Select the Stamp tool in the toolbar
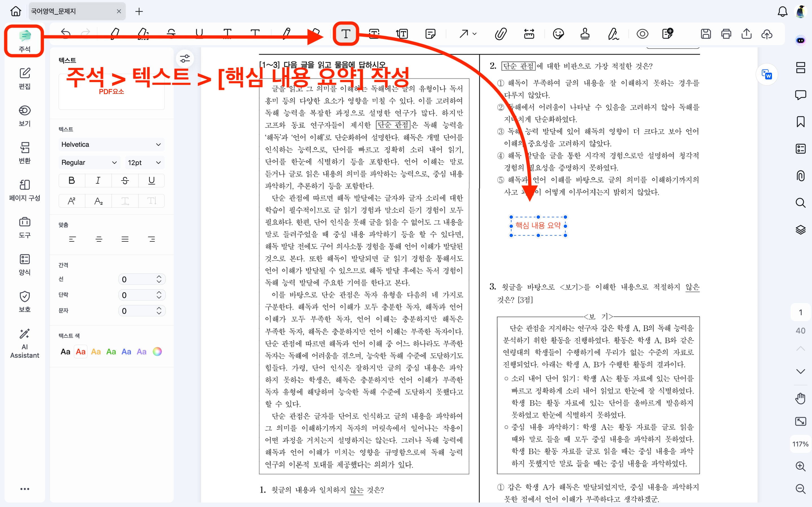 click(585, 34)
